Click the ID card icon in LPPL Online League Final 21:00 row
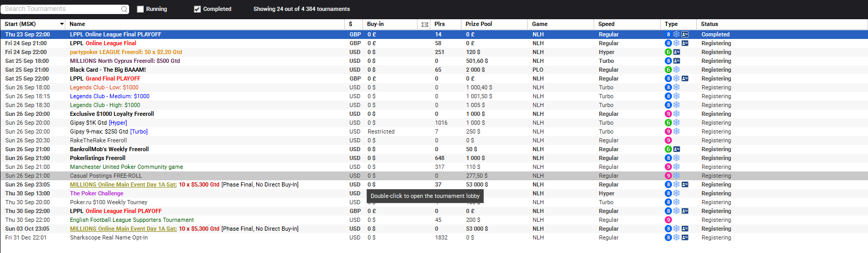 click(x=685, y=43)
